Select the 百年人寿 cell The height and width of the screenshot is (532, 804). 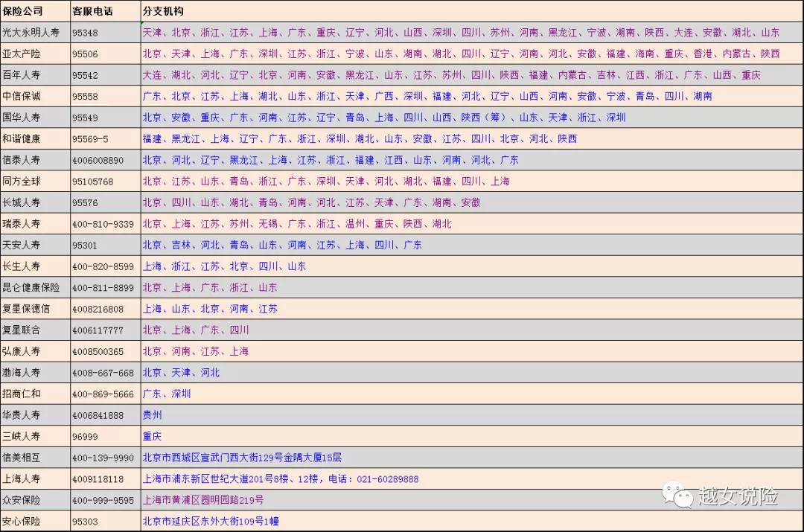[35, 75]
